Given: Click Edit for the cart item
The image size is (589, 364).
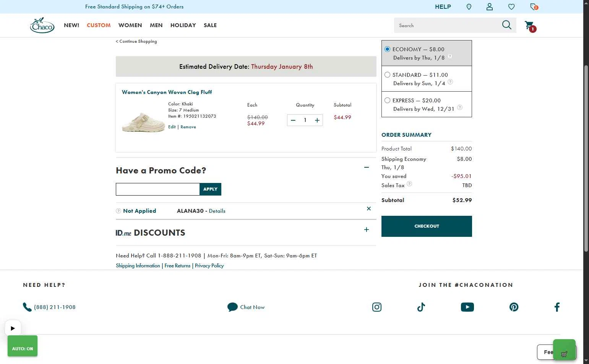Looking at the screenshot, I should 172,127.
